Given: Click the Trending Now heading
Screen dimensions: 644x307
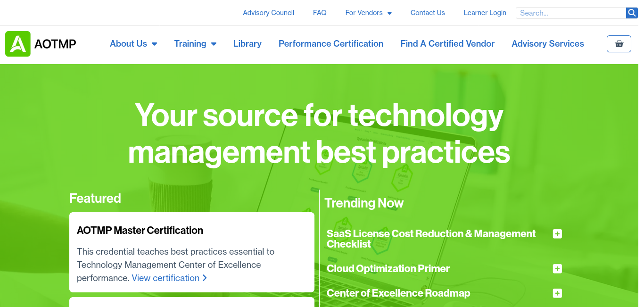Looking at the screenshot, I should click(364, 203).
